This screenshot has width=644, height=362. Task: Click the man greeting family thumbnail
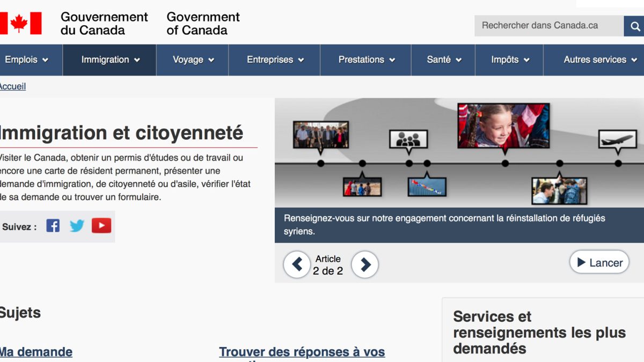559,191
